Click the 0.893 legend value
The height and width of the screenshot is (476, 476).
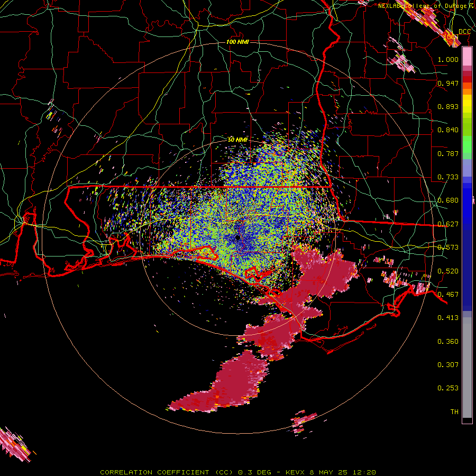448,106
